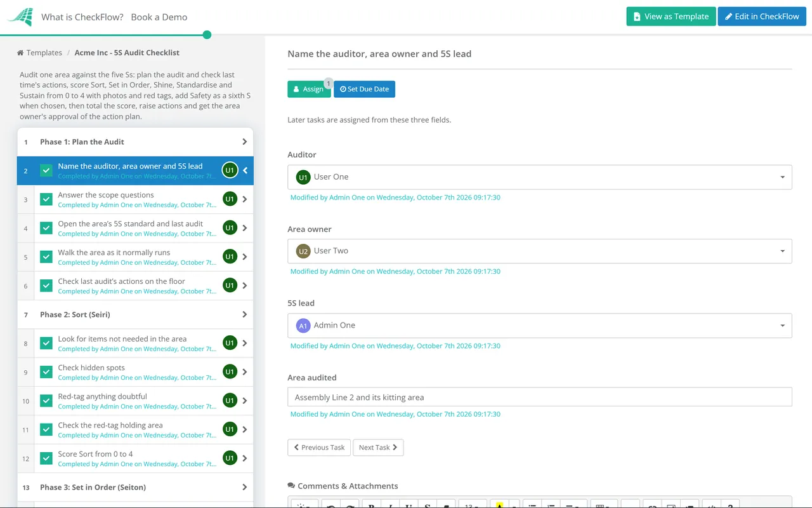Go to the Previous Task

coord(319,447)
